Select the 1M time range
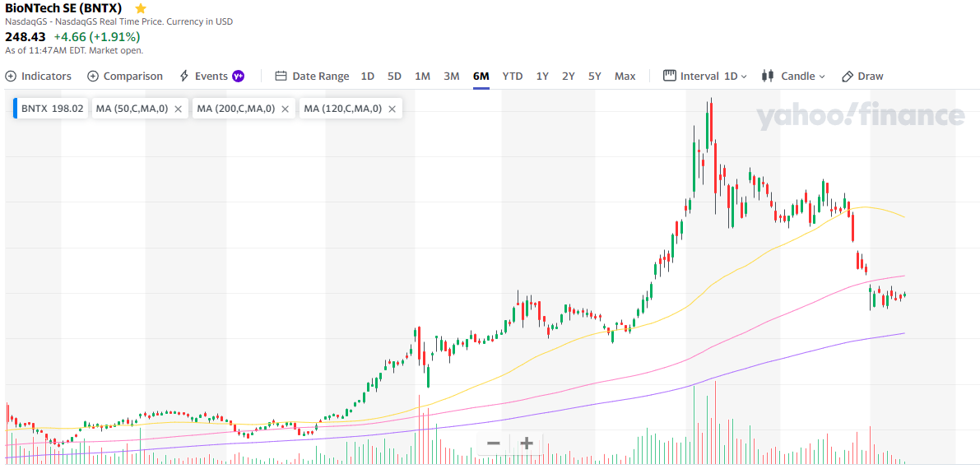This screenshot has width=980, height=469. 422,77
